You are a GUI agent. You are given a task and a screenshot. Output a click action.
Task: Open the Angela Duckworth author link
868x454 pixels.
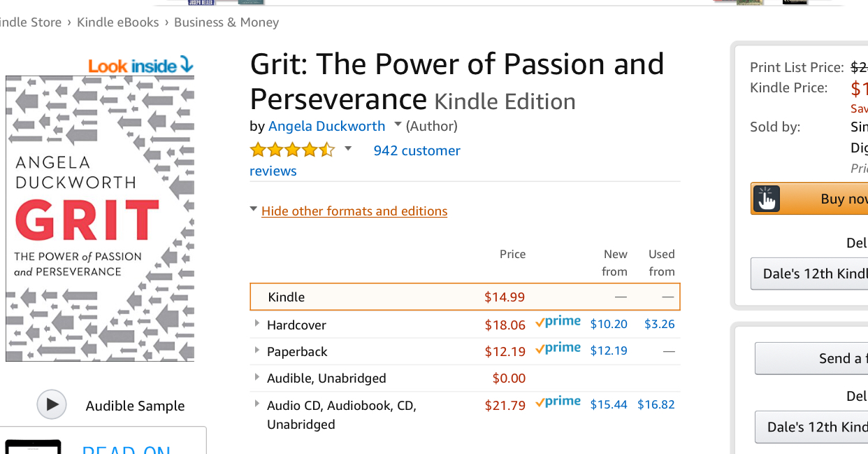tap(326, 126)
